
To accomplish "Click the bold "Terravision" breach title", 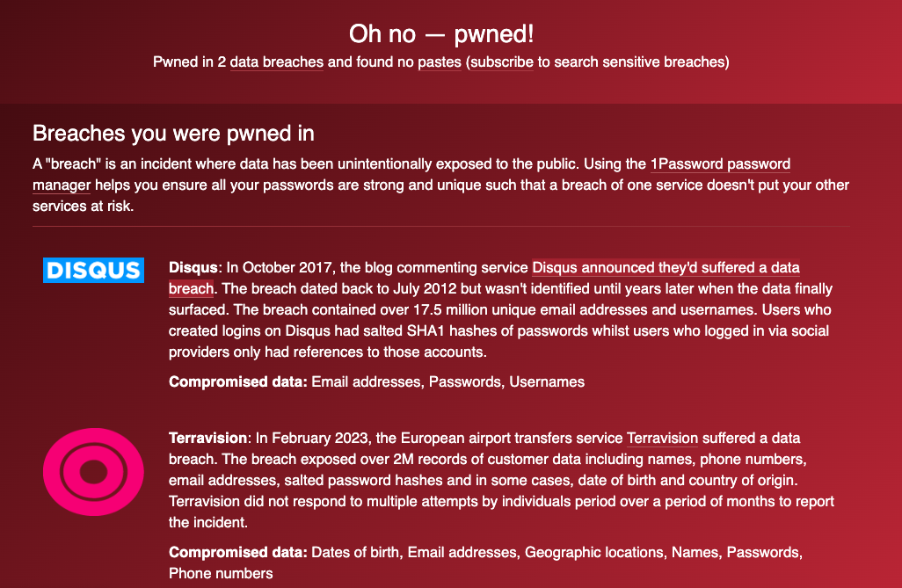I will click(209, 438).
